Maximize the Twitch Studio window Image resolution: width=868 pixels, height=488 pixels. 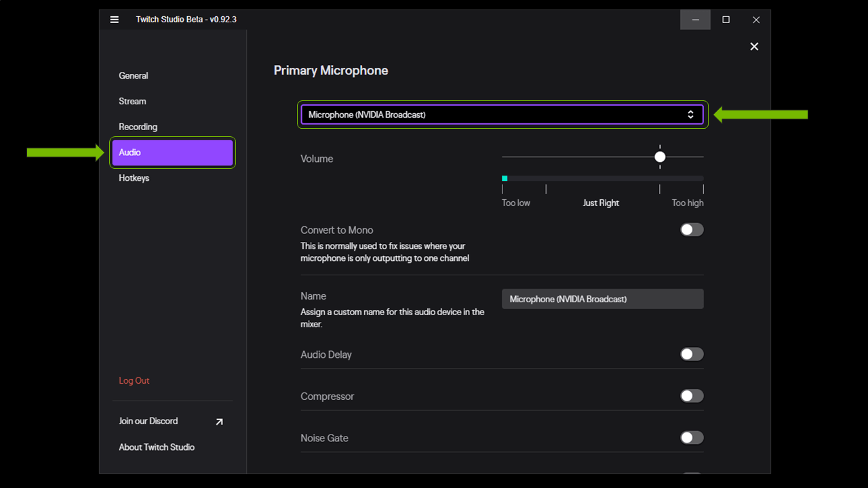(726, 20)
